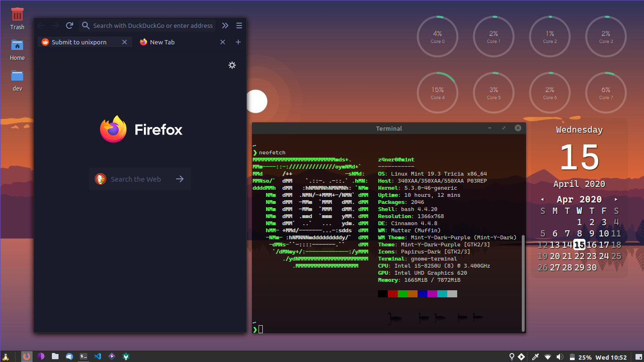The width and height of the screenshot is (644, 362).
Task: Minimize the Terminal window
Action: 490,128
